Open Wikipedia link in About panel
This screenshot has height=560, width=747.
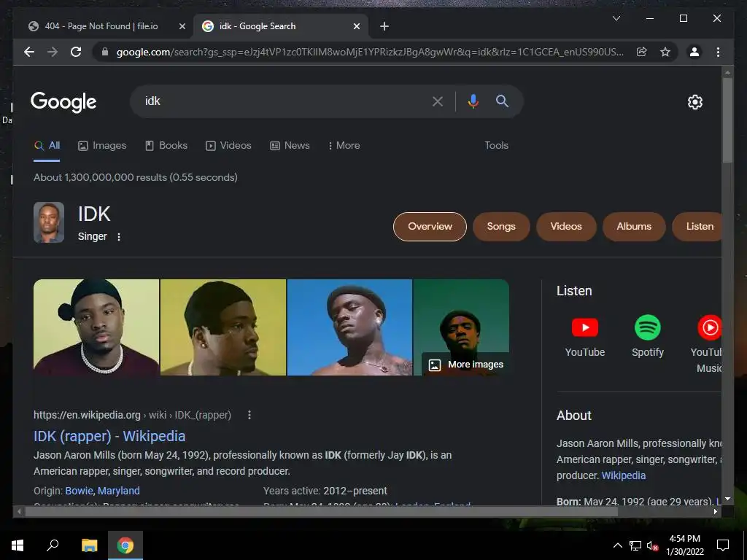pos(624,475)
